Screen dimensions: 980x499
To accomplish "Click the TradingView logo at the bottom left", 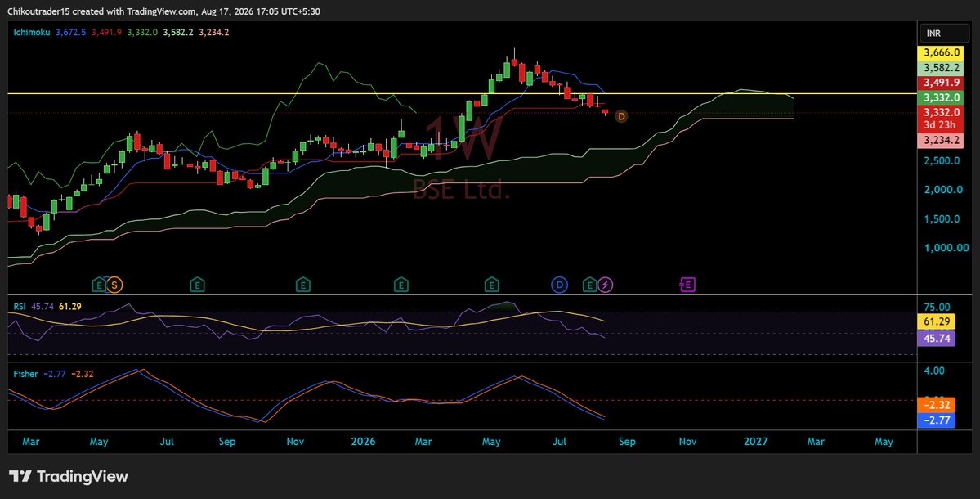I will pos(20,476).
